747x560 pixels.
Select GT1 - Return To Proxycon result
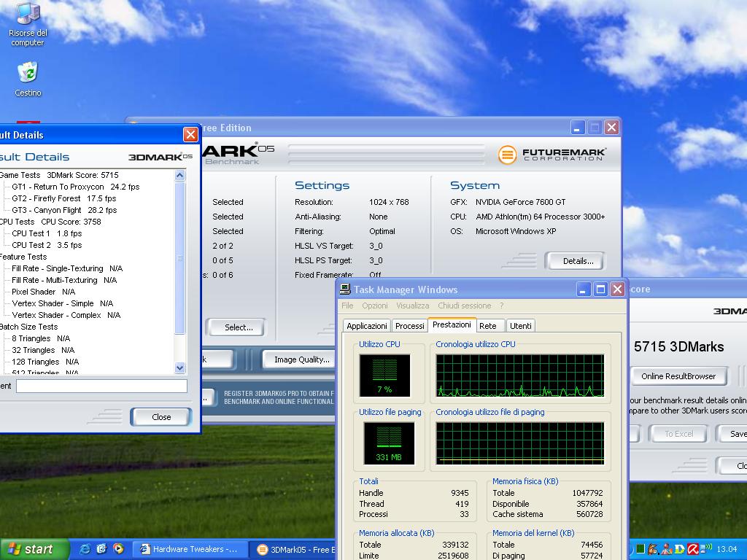[76, 187]
